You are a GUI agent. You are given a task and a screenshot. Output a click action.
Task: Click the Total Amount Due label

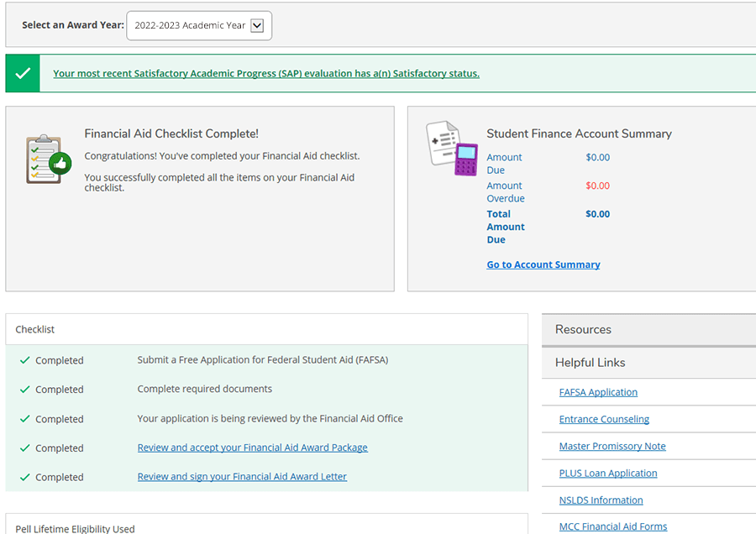pos(506,227)
